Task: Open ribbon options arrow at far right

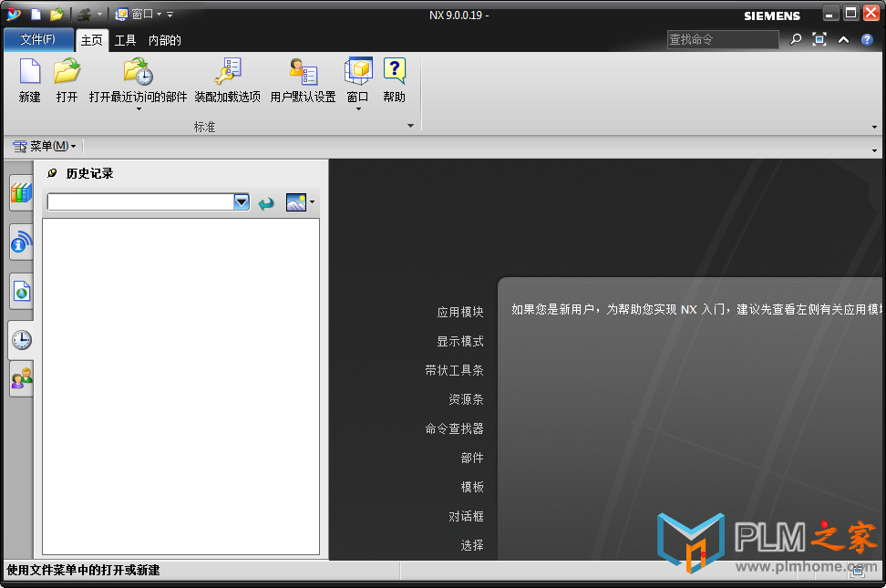Action: (x=875, y=128)
